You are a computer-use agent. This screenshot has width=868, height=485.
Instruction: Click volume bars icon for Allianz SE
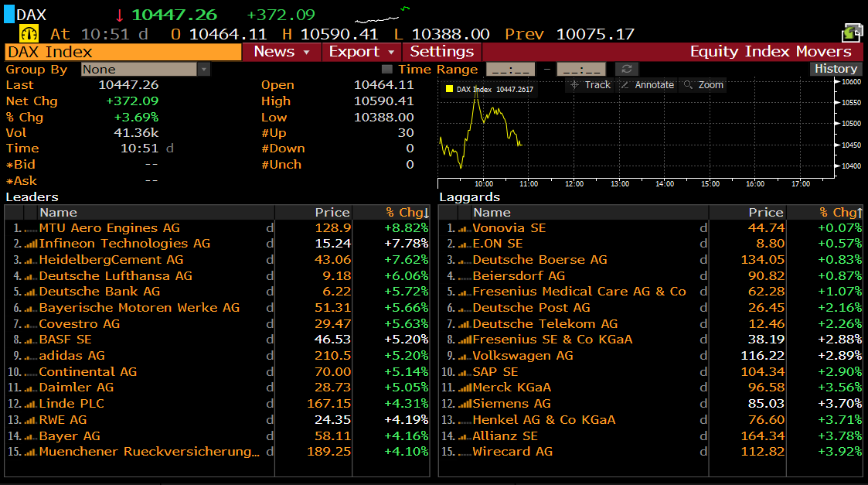click(x=465, y=436)
